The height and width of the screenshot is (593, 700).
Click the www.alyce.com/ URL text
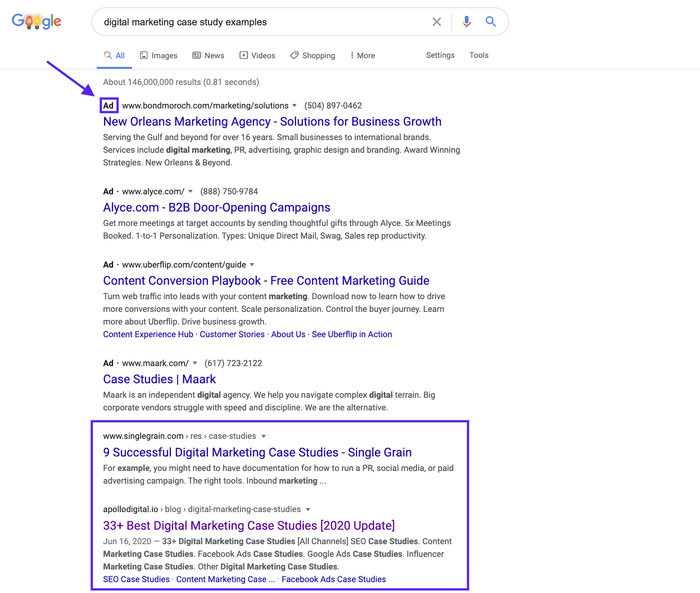(153, 191)
